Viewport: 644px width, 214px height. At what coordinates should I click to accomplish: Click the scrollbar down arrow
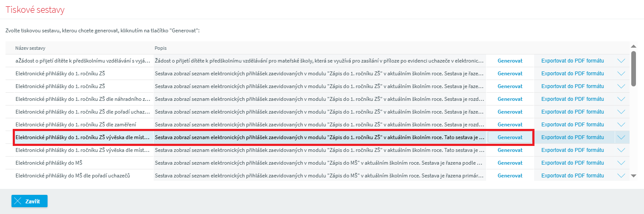[x=633, y=175]
